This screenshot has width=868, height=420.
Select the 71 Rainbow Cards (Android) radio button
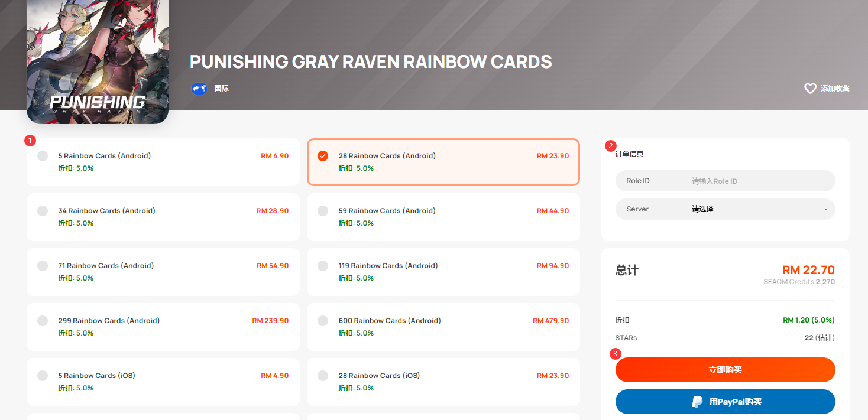(43, 266)
